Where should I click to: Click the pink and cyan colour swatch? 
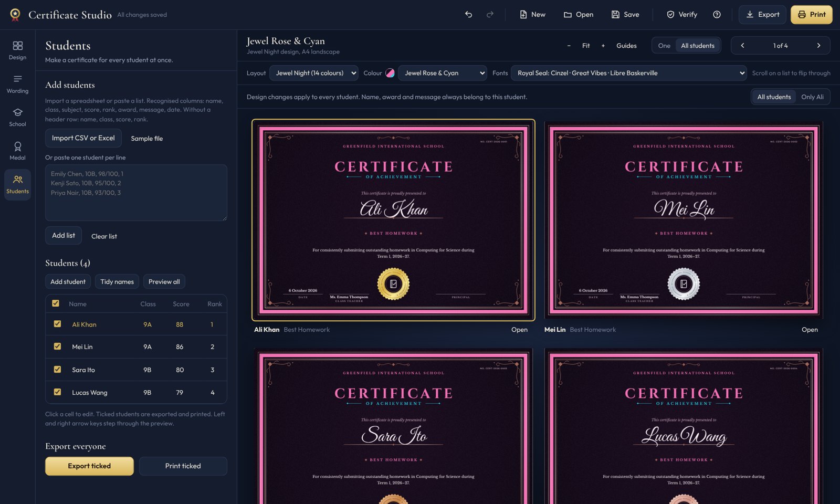coord(390,73)
